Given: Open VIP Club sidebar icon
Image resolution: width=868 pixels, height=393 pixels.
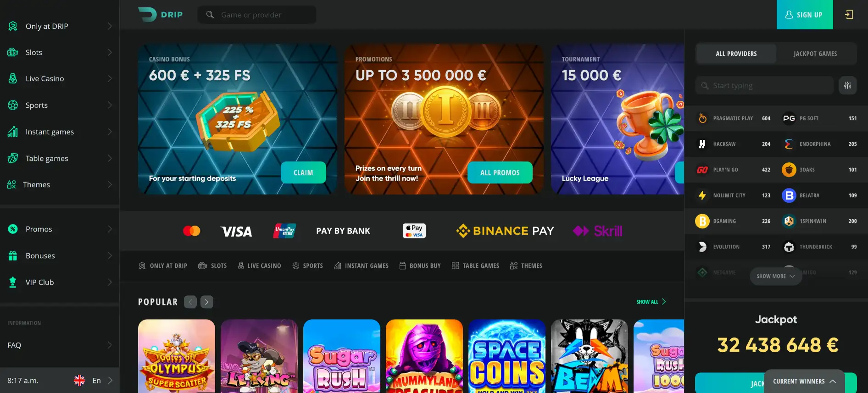Looking at the screenshot, I should click(x=13, y=282).
